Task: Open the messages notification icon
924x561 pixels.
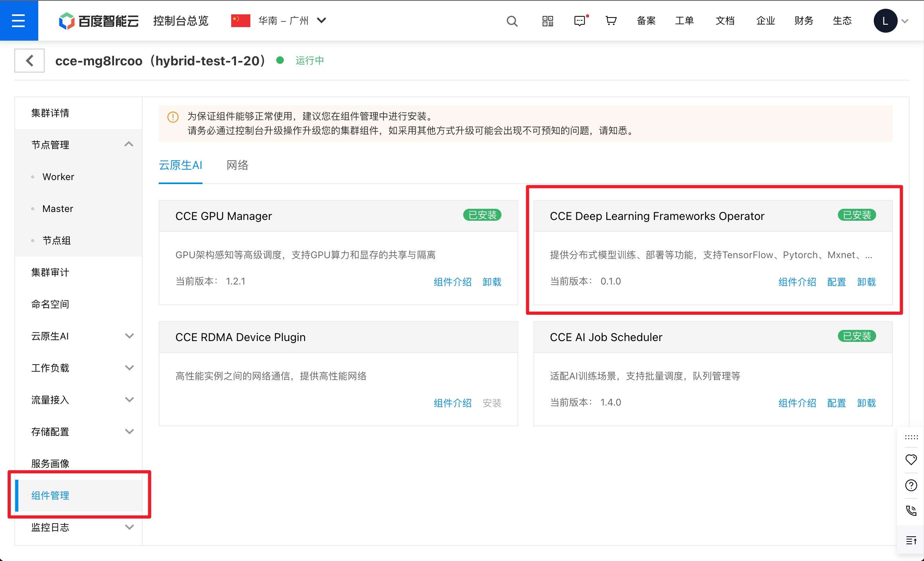Action: click(580, 20)
